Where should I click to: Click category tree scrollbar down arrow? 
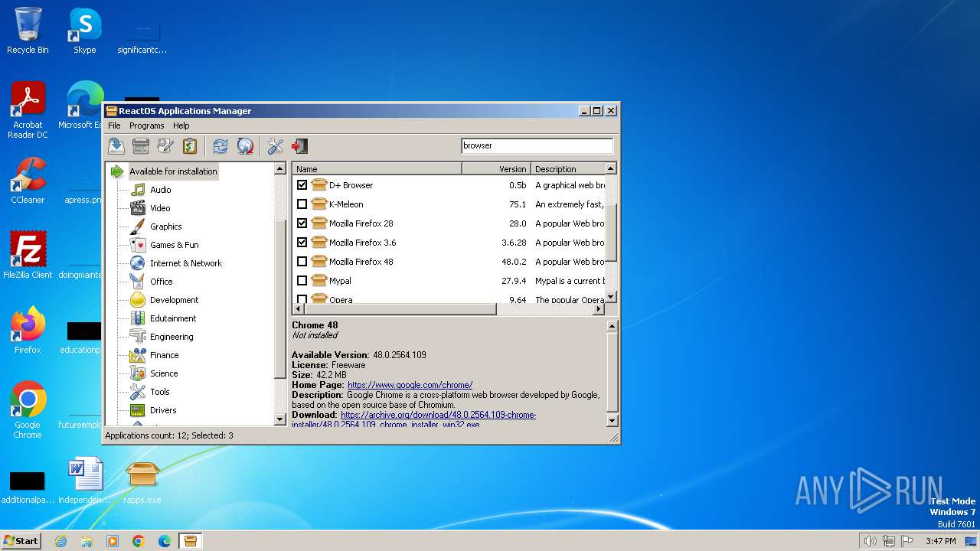[x=280, y=419]
